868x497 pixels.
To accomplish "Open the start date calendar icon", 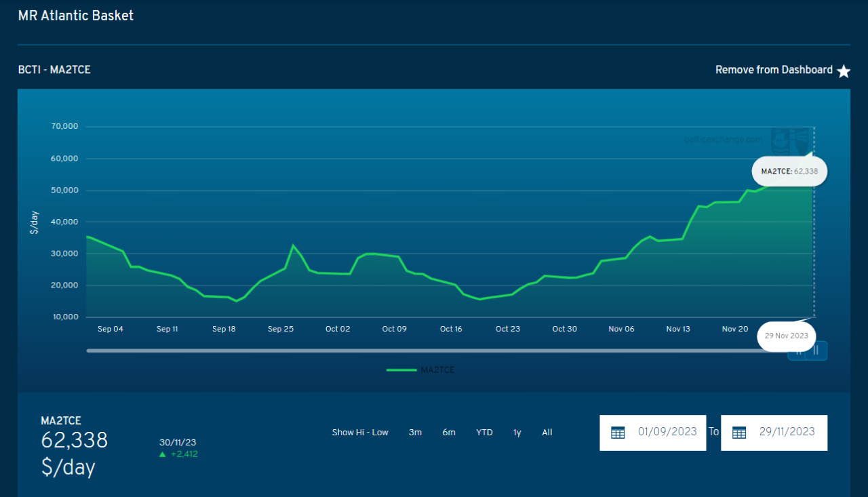I will coord(618,433).
